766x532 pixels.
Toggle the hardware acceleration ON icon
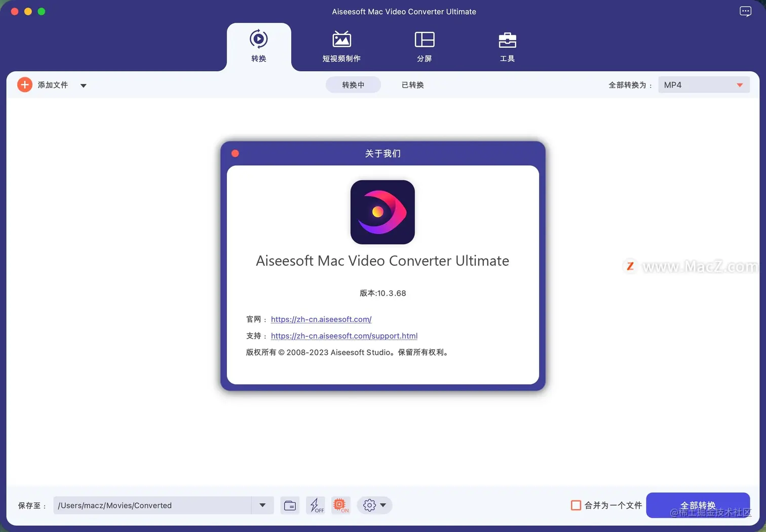(x=341, y=505)
